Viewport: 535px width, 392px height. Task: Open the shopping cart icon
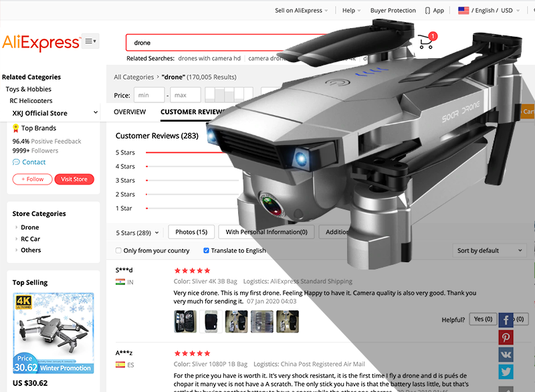[426, 41]
